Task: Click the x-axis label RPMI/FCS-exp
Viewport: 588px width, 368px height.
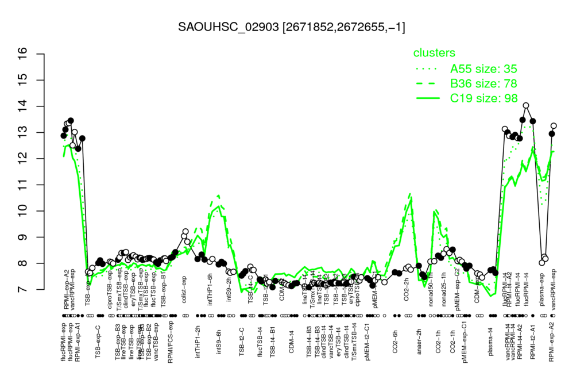Action: point(171,342)
